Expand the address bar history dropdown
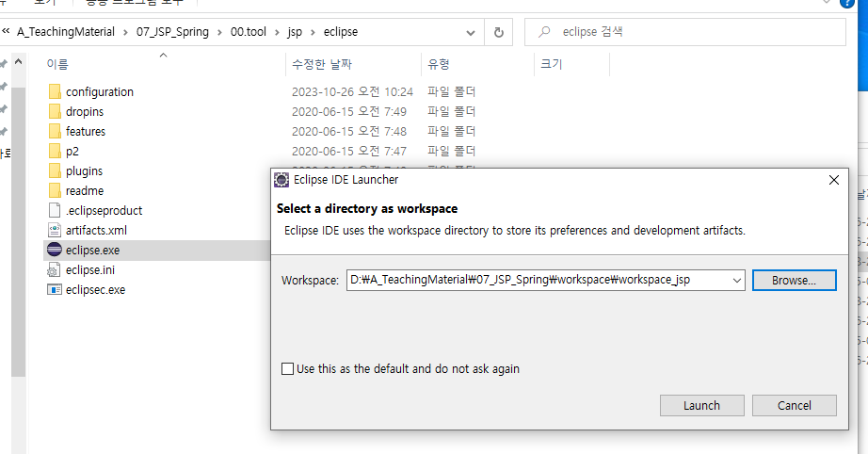 (471, 33)
